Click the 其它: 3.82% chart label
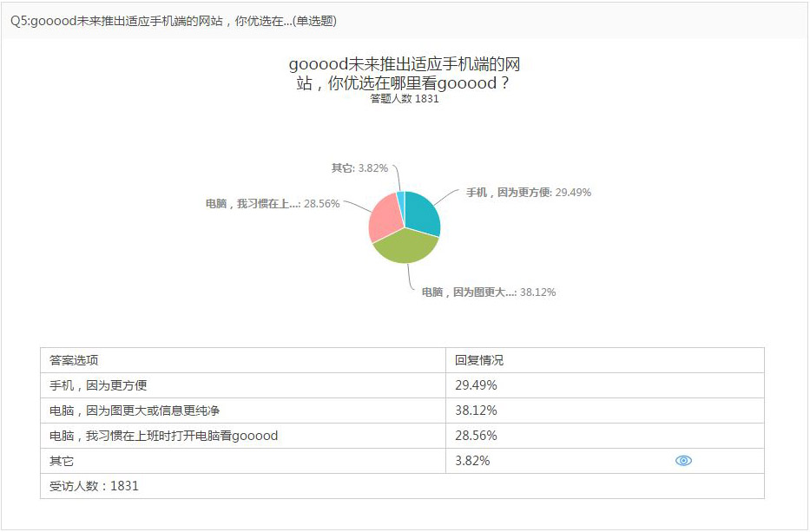Image resolution: width=810 pixels, height=532 pixels. click(x=359, y=167)
